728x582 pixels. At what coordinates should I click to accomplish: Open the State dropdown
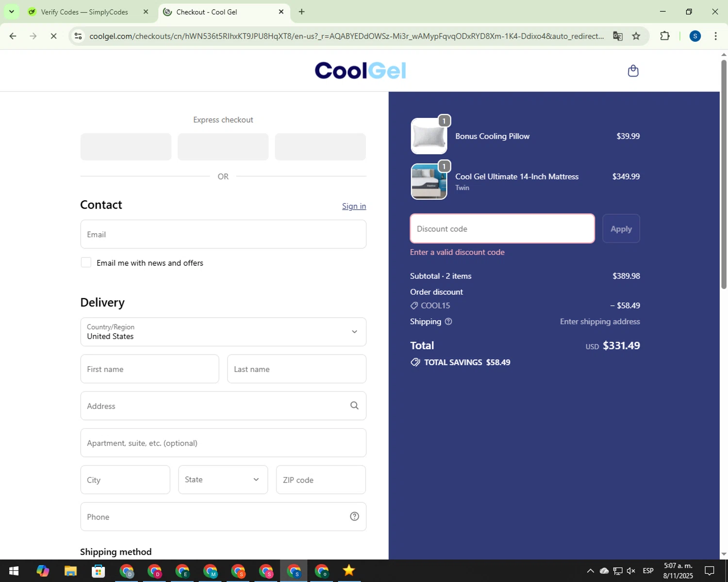[x=223, y=480]
